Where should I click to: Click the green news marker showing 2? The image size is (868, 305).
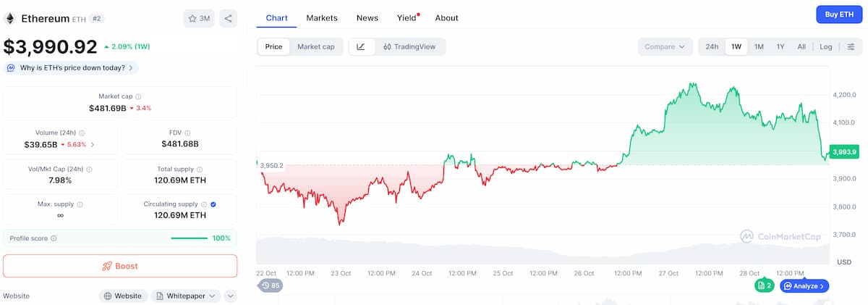click(765, 285)
